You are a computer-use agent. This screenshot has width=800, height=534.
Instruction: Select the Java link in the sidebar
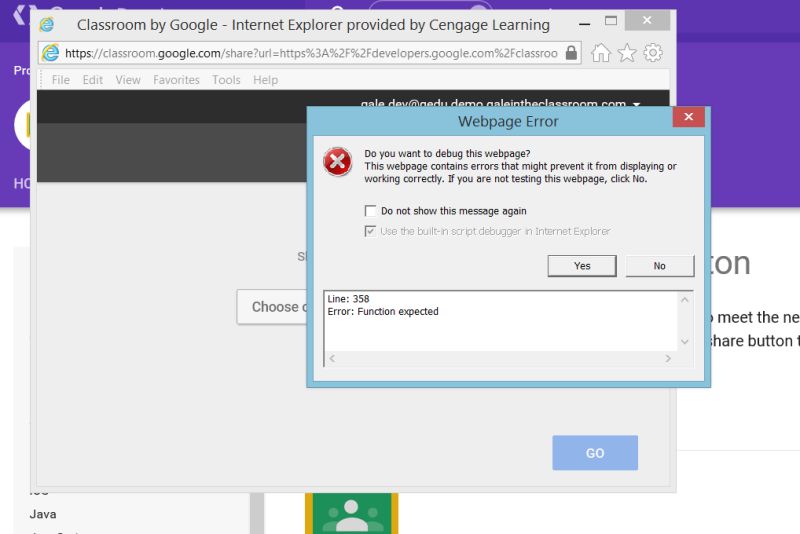pyautogui.click(x=43, y=514)
